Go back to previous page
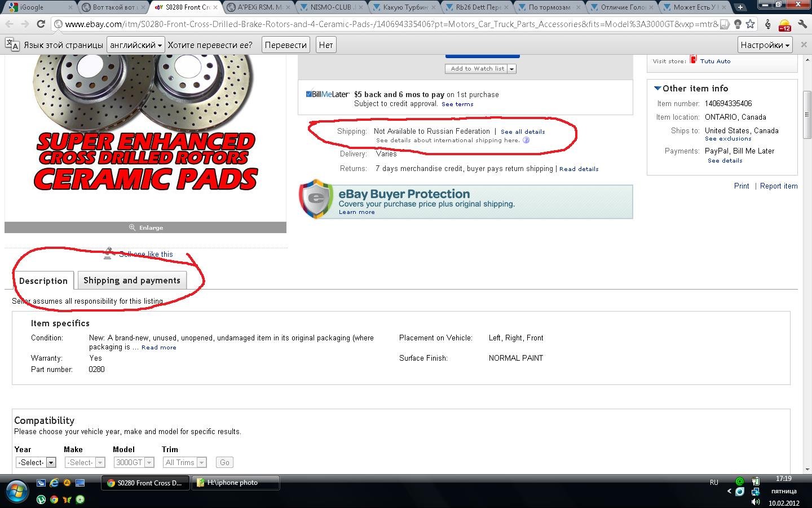The width and height of the screenshot is (812, 508). (9, 24)
